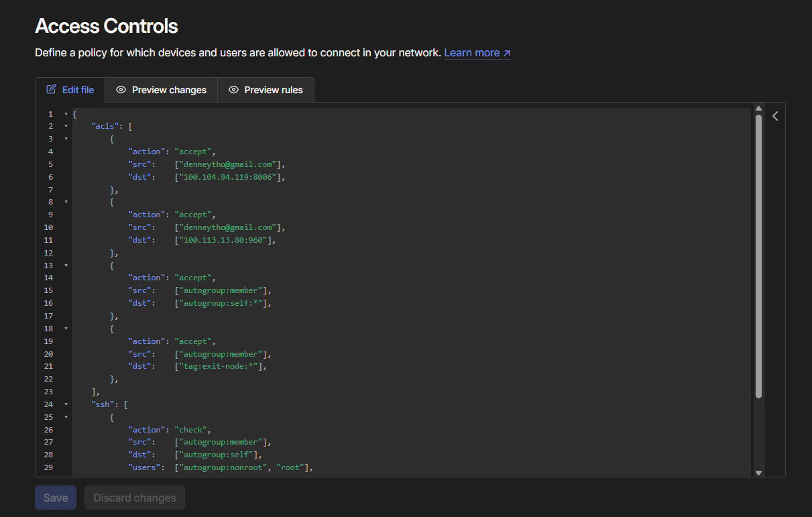Open the Learn more link
Image resolution: width=812 pixels, height=517 pixels.
coord(477,53)
